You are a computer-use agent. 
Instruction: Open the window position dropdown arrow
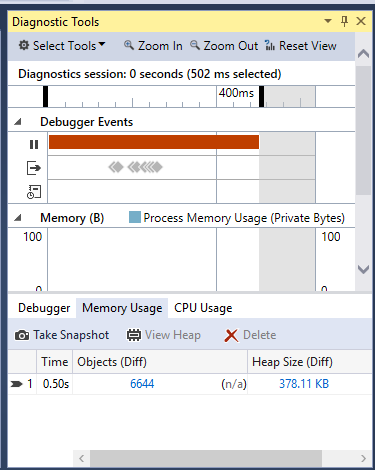(328, 21)
